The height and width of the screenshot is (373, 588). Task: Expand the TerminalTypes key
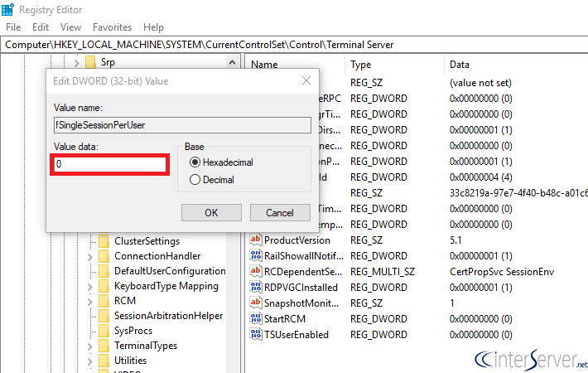(x=90, y=346)
